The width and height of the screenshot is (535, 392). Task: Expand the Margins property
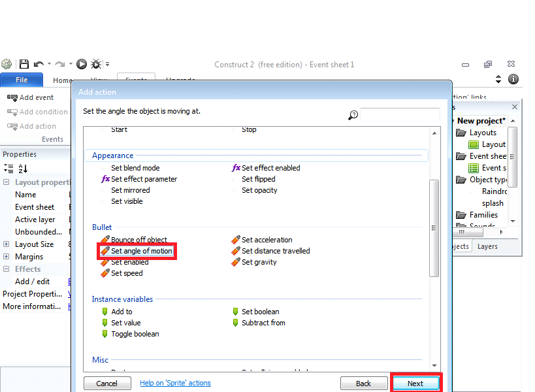coord(6,257)
